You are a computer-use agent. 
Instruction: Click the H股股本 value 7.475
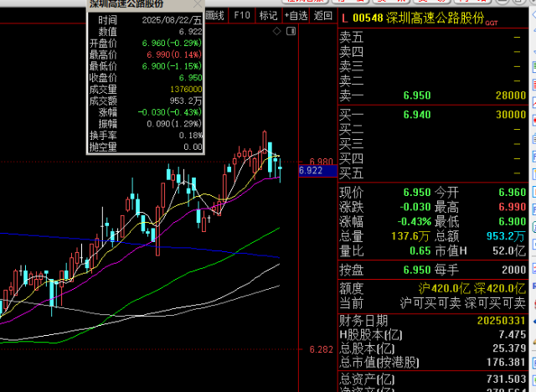coord(512,334)
